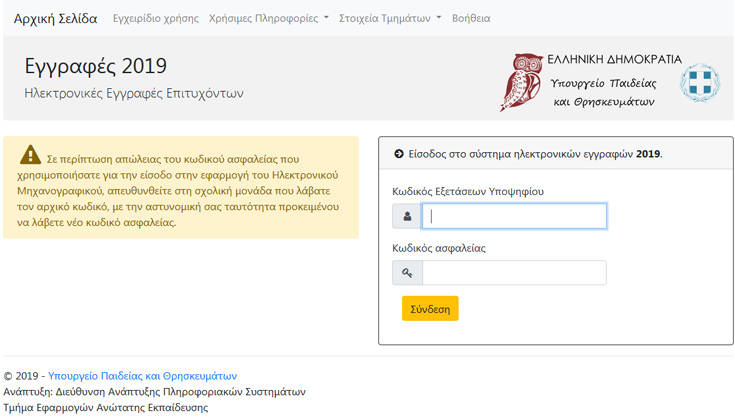Open the Εγχειρίδιο χρήσης menu item

tap(156, 18)
